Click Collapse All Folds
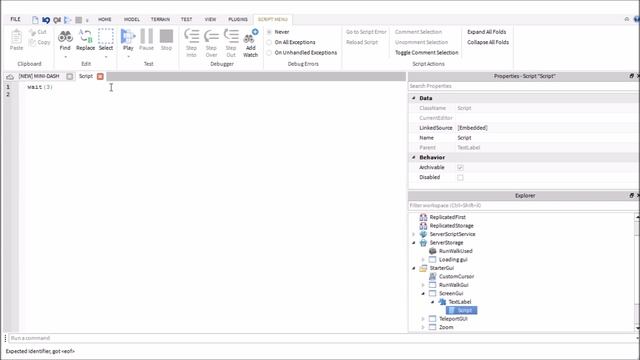 (x=488, y=42)
